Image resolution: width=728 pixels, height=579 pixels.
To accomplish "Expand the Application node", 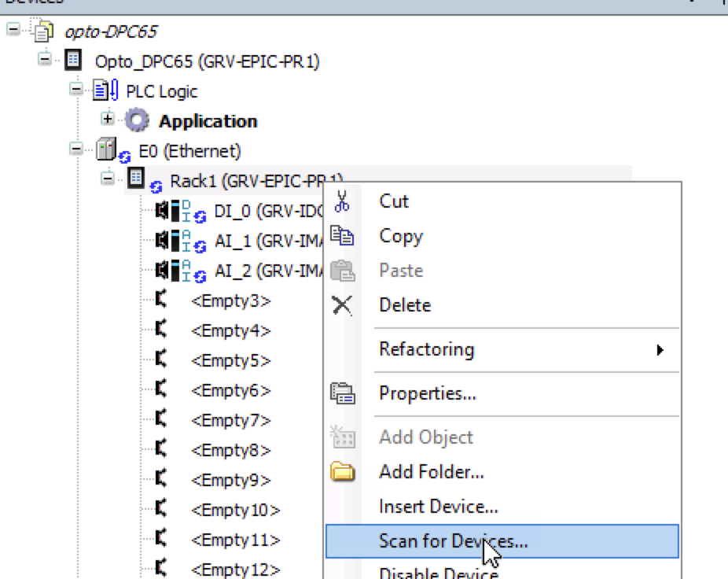I will coord(107,119).
